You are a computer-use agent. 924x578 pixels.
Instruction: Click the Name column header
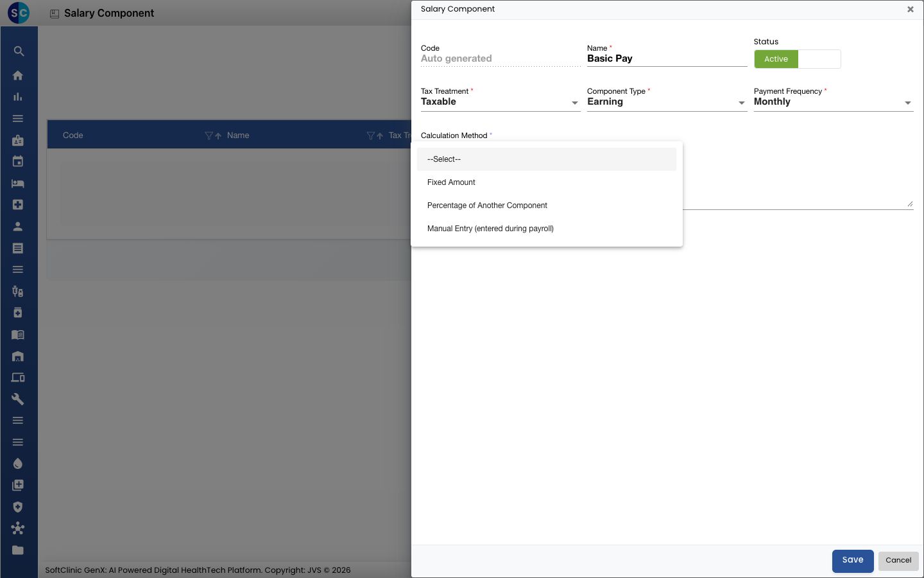pyautogui.click(x=238, y=136)
